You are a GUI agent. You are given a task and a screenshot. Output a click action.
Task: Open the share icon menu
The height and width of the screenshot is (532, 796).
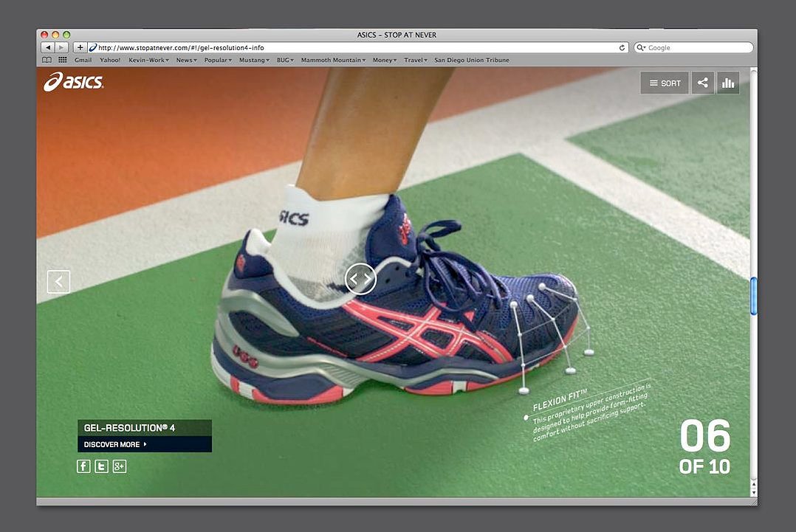[703, 83]
